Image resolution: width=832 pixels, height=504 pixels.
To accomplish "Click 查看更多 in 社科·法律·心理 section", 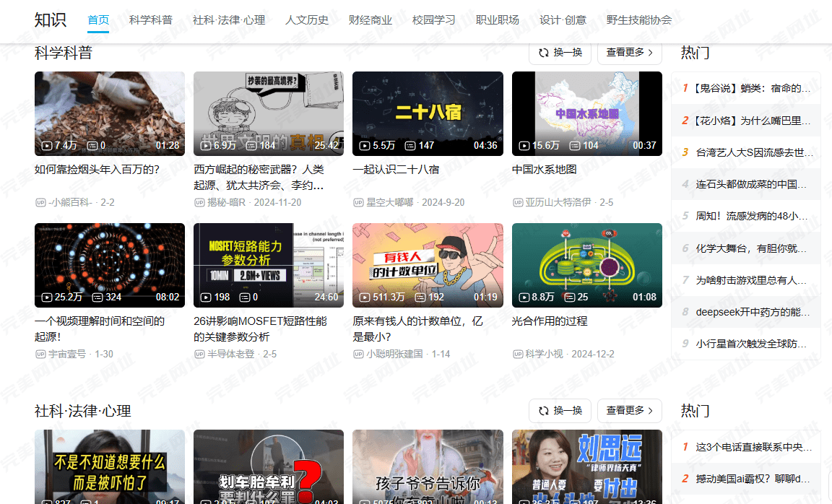I will coord(629,411).
